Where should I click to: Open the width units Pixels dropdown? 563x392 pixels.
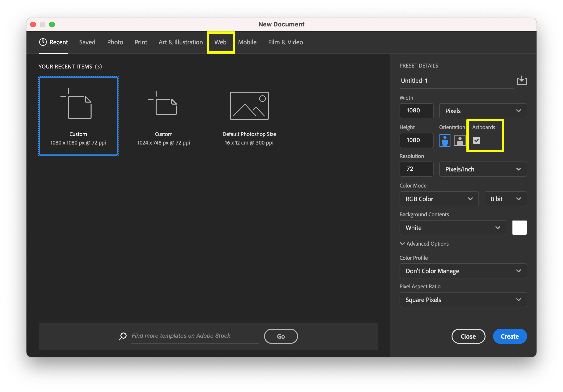click(482, 111)
